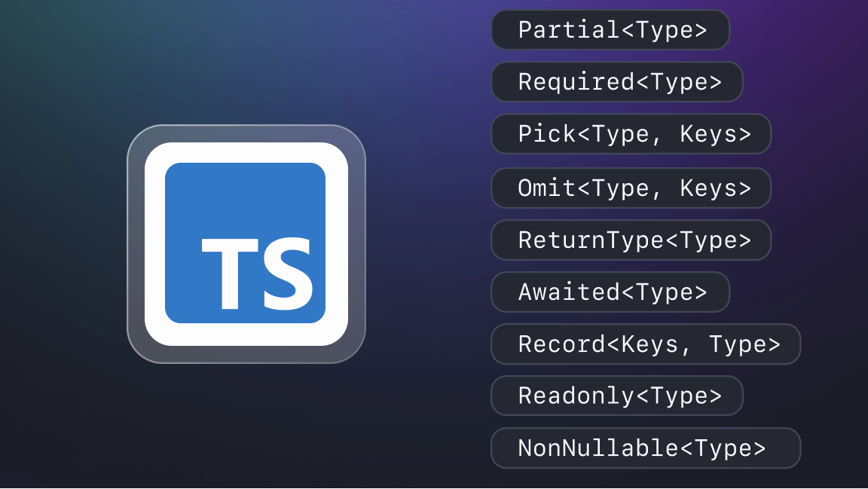Screen dimensions: 868x489
Task: Select the pill directly below Pick<Type, Keys>
Action: coord(631,188)
